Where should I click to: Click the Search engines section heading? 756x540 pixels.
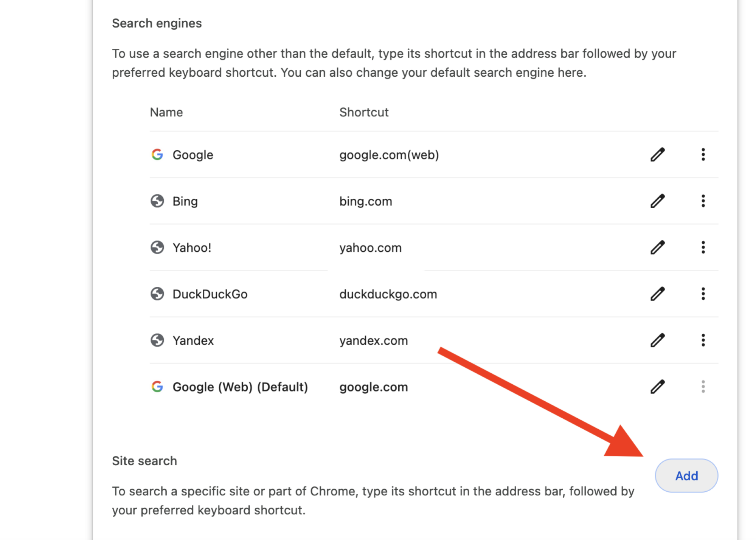tap(157, 23)
